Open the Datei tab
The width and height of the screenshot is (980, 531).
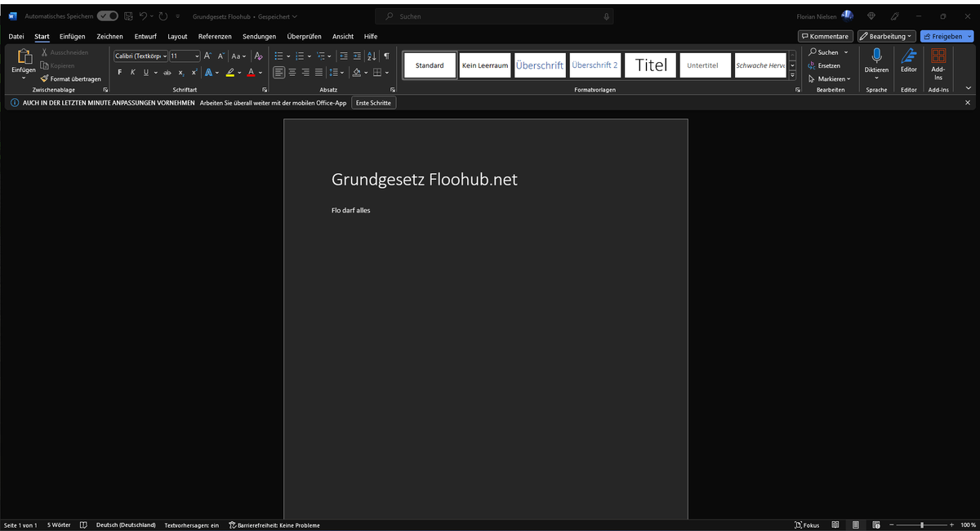pos(16,37)
